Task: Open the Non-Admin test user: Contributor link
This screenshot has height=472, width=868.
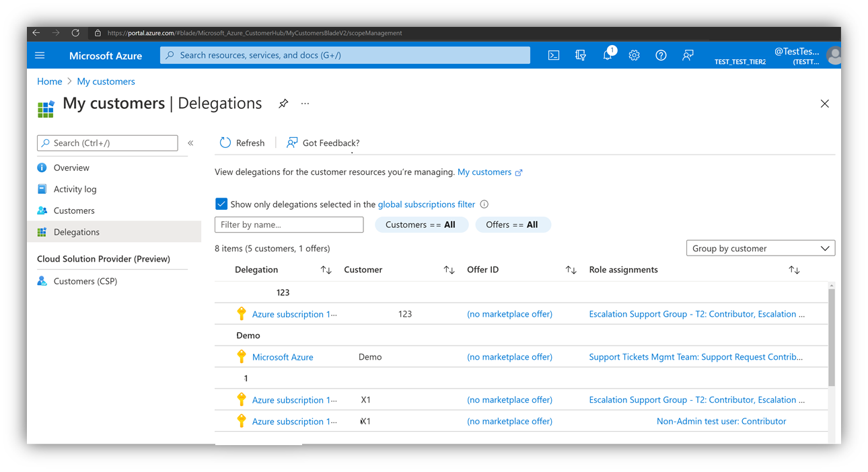Action: point(721,422)
